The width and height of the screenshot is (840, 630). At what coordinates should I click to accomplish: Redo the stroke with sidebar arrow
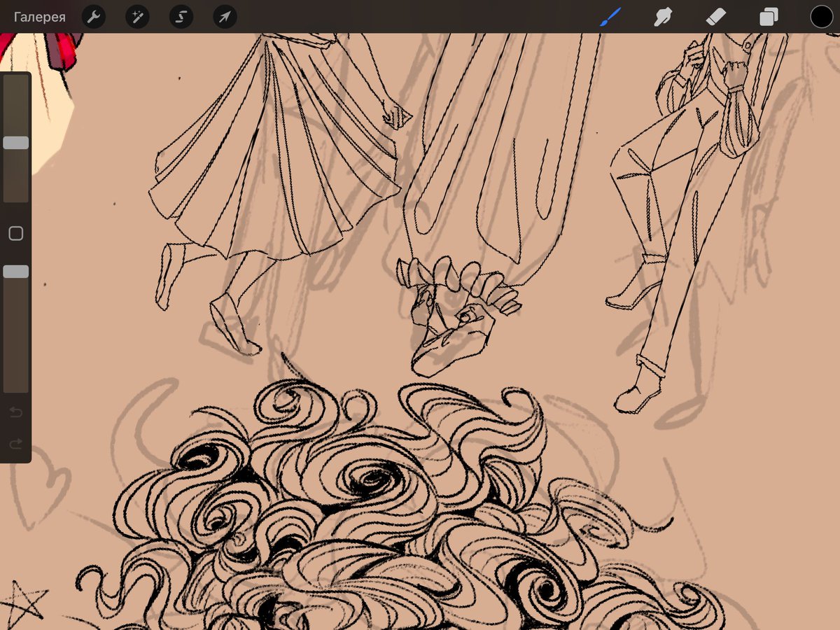point(15,444)
